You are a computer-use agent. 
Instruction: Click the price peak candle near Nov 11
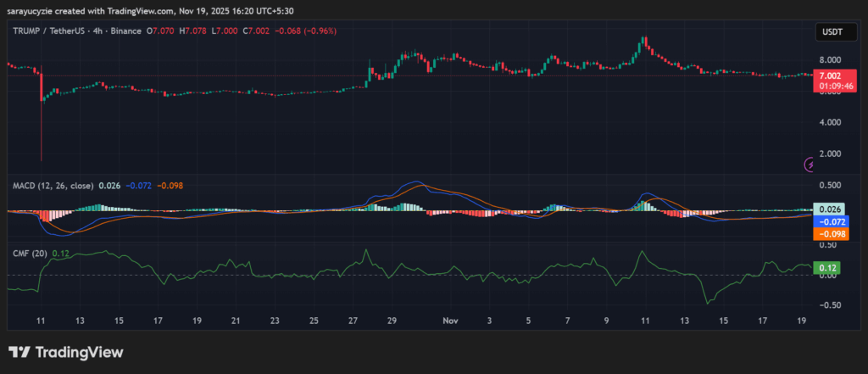(x=645, y=41)
